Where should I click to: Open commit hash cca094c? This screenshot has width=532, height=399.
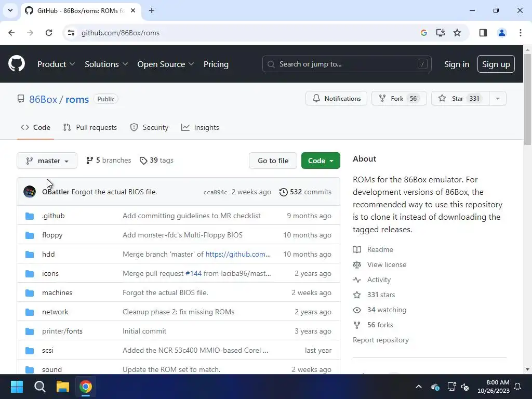click(x=215, y=192)
